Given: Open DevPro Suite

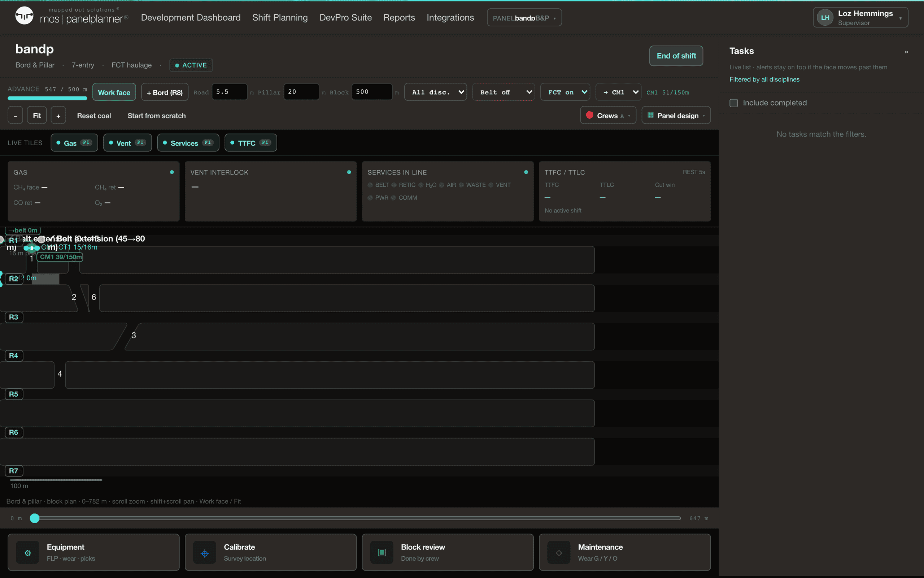Looking at the screenshot, I should tap(345, 18).
